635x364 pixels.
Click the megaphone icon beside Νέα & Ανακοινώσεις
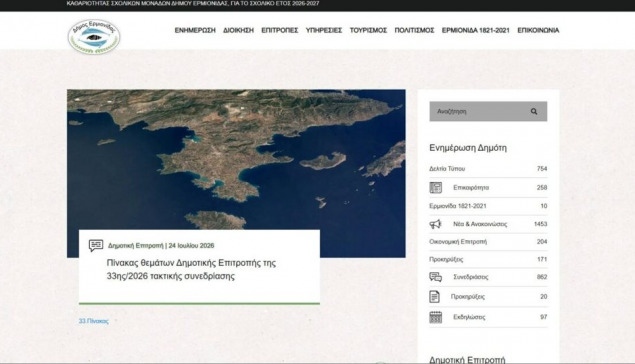435,224
